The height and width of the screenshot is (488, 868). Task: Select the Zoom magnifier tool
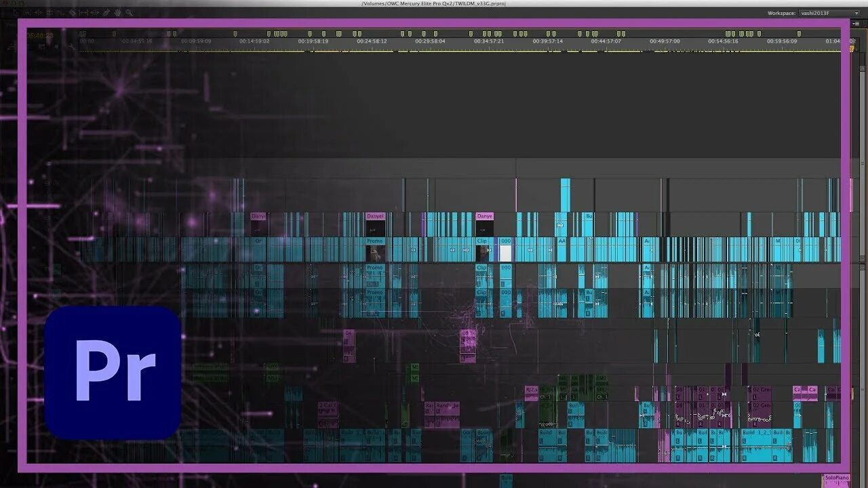pos(129,13)
